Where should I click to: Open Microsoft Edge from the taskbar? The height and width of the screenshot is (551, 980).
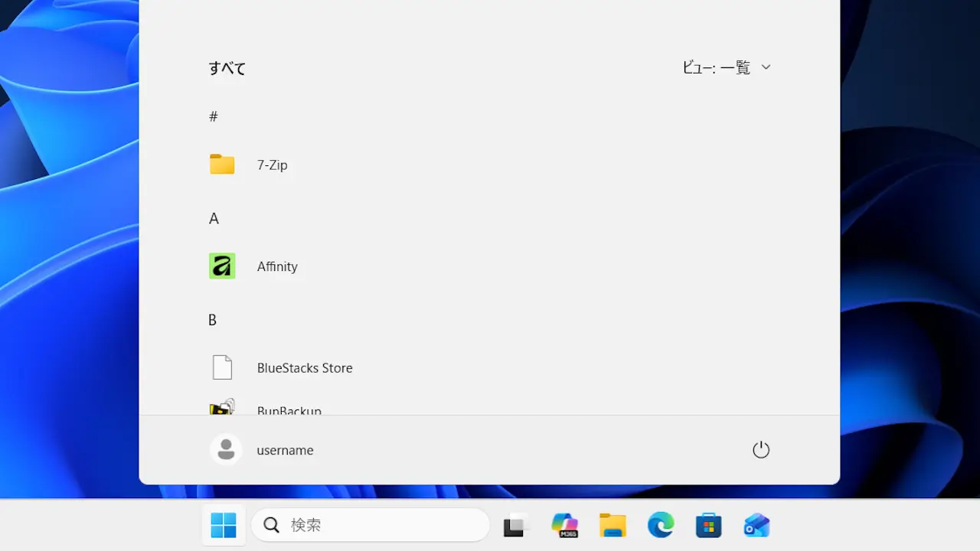click(661, 525)
